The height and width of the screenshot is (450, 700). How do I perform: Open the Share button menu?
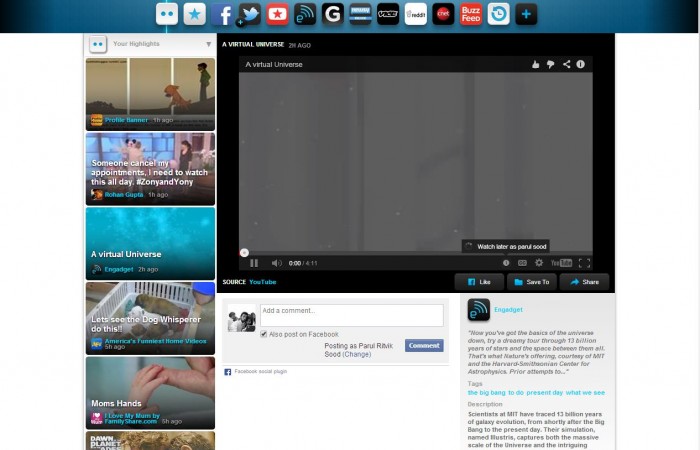click(x=584, y=282)
